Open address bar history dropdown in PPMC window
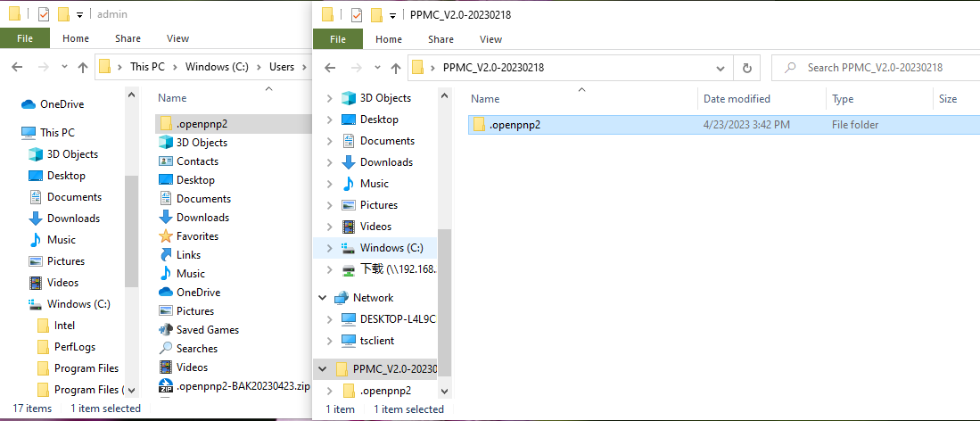 click(x=721, y=68)
